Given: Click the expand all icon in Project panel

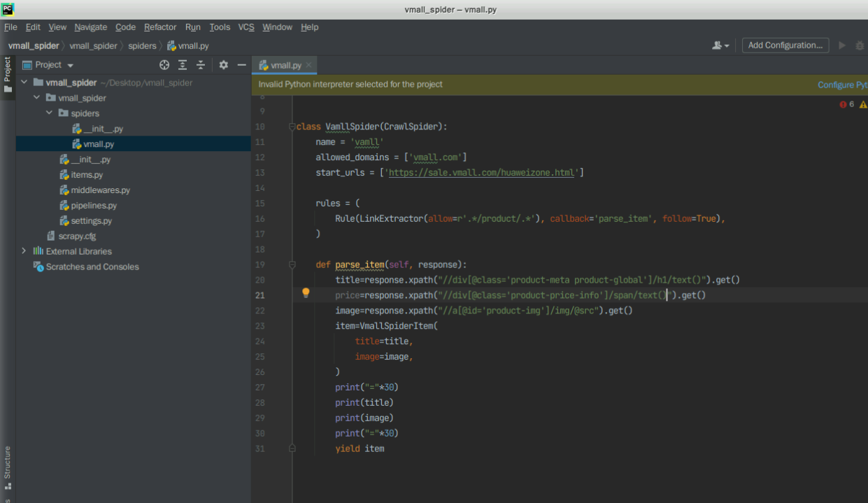Looking at the screenshot, I should click(183, 65).
